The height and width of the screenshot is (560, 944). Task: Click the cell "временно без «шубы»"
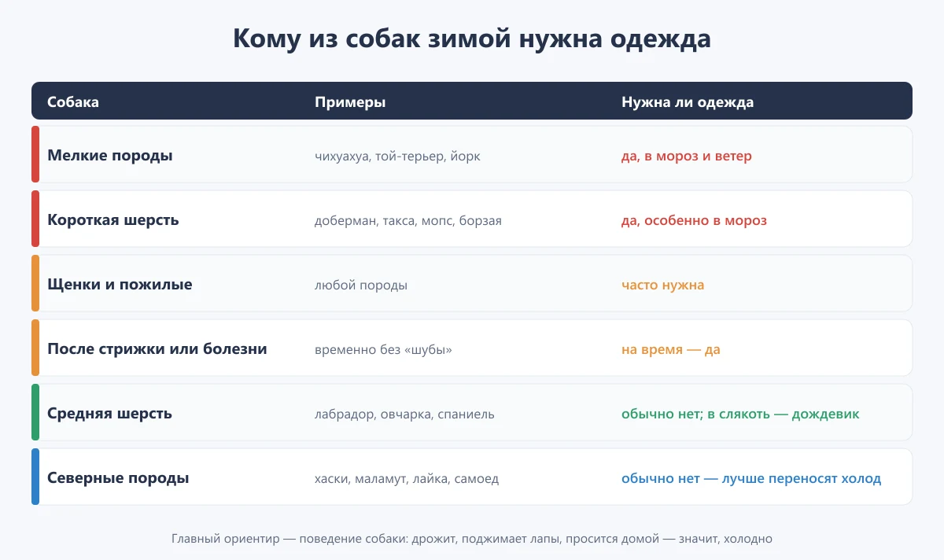pos(384,349)
